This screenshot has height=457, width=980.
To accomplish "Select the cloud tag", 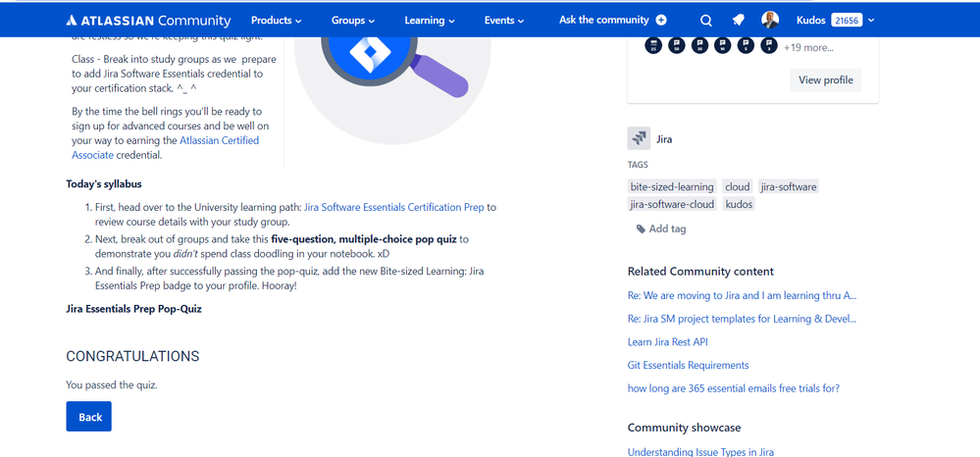I will click(738, 187).
